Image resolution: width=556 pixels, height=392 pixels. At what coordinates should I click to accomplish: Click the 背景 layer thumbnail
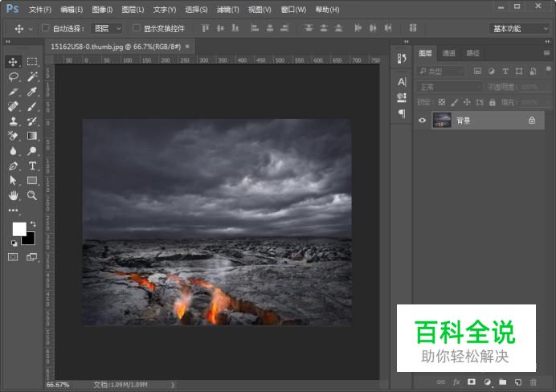[441, 120]
